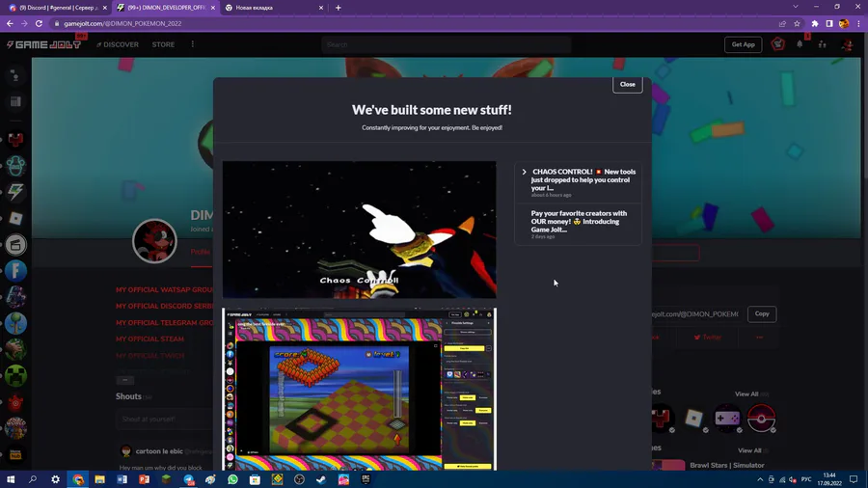
Task: Open cartoon le ebic's shout author
Action: coord(159,451)
